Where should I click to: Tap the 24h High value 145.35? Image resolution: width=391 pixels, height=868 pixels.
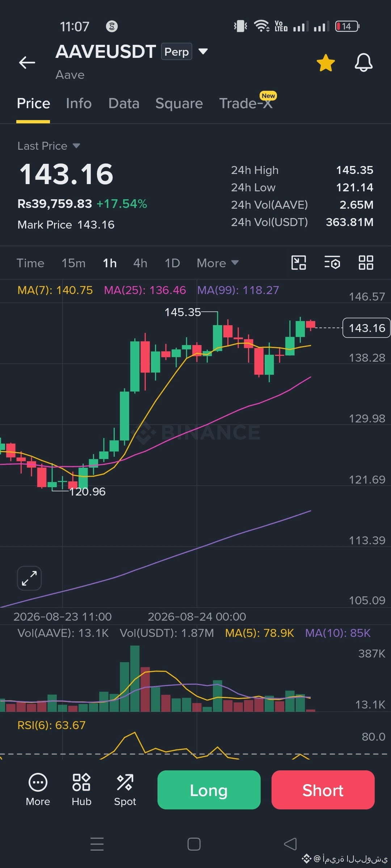click(355, 170)
